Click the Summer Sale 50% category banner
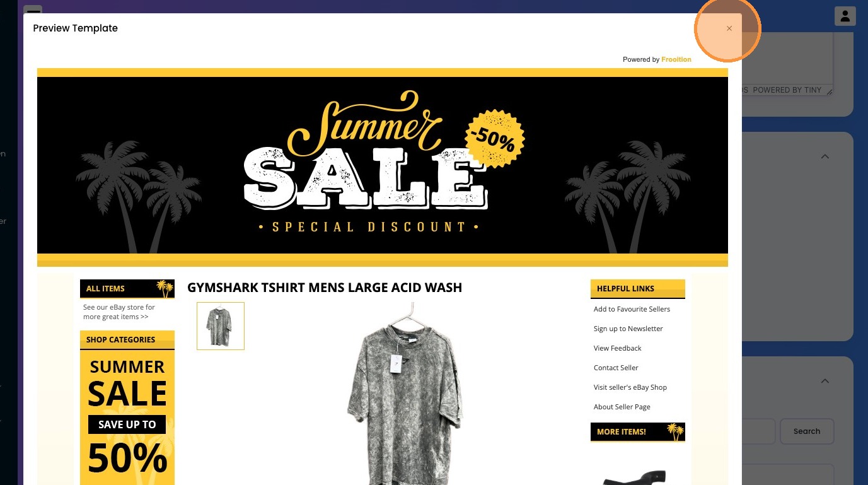Screen dimensions: 868x485 click(x=127, y=418)
